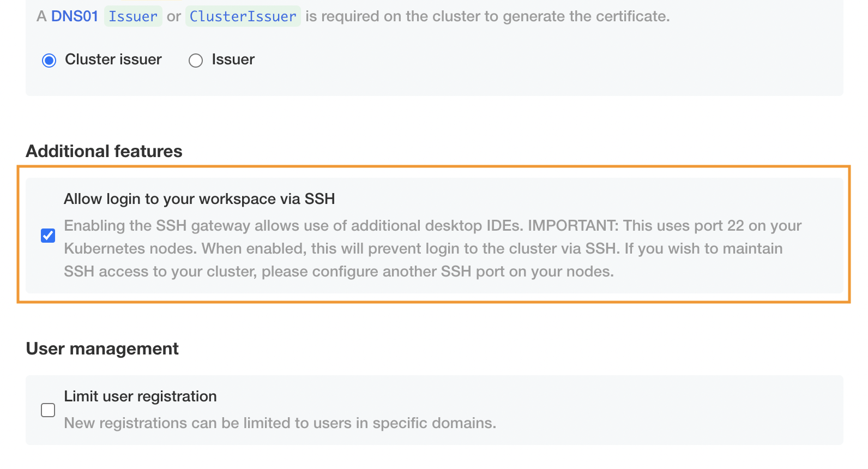Open the DNS01 link
The width and height of the screenshot is (868, 469).
pos(75,16)
